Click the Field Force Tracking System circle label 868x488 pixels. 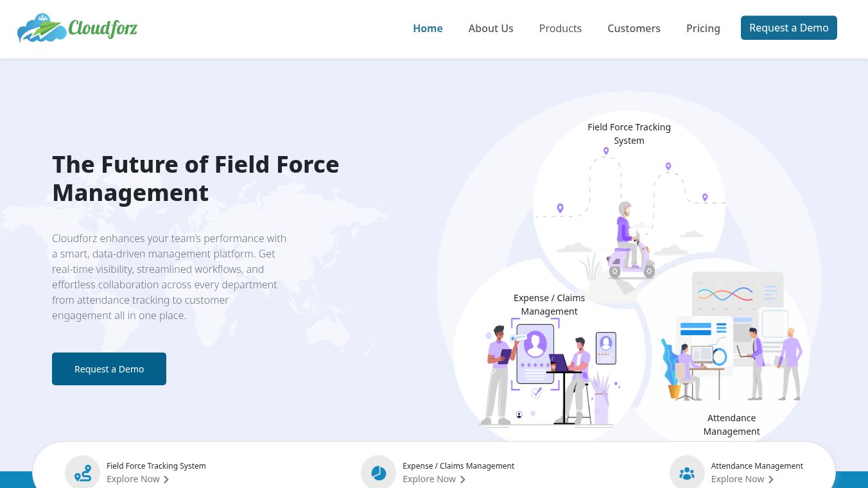pyautogui.click(x=629, y=134)
